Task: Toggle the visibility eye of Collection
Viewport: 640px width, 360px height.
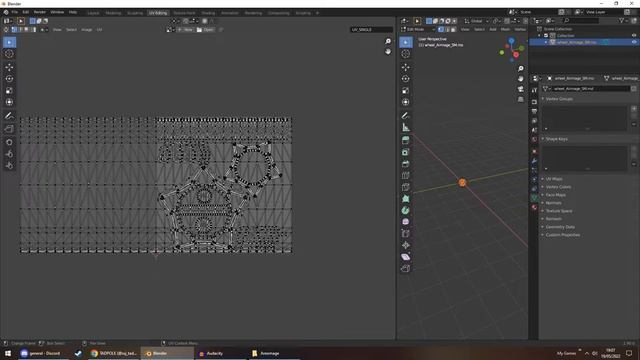Action: click(x=634, y=36)
